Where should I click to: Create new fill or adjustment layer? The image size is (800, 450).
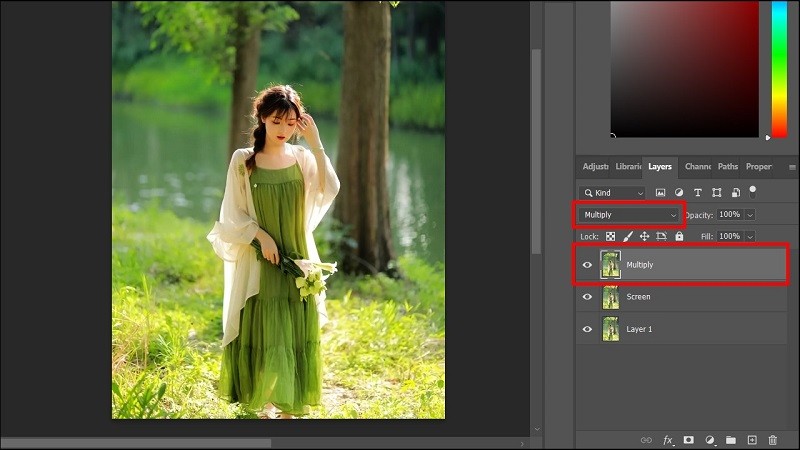click(x=710, y=440)
